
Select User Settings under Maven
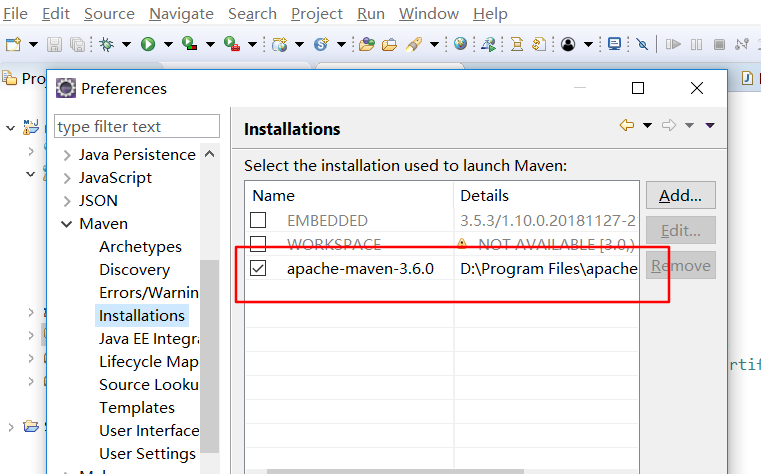(x=148, y=454)
